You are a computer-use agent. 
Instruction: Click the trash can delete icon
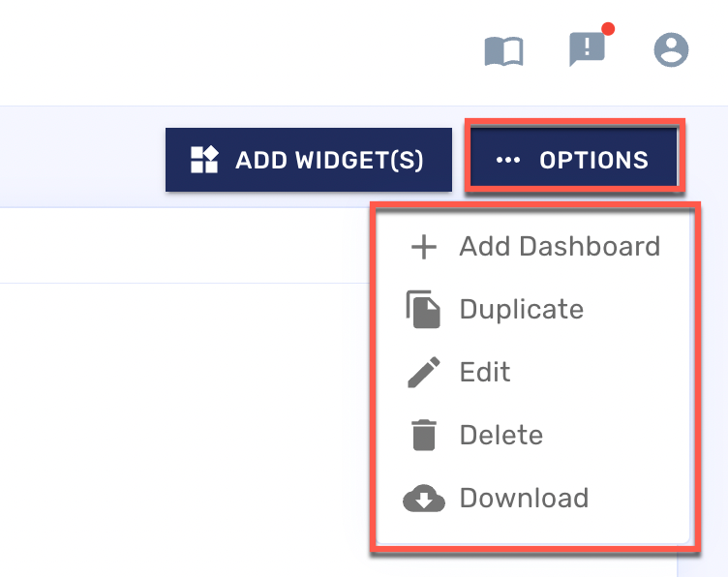[424, 436]
